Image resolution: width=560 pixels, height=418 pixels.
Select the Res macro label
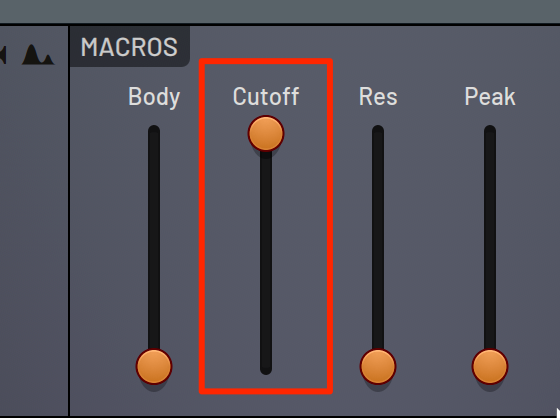point(378,96)
